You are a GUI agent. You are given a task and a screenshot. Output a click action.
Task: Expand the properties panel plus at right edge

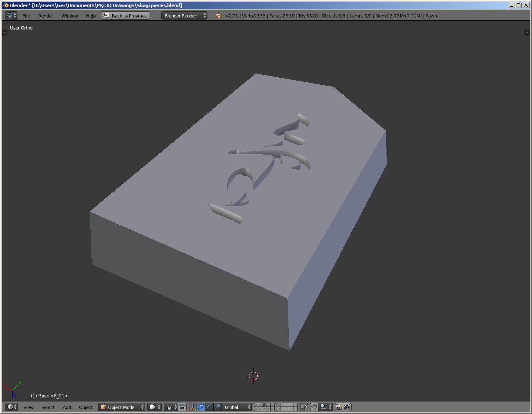tap(527, 32)
